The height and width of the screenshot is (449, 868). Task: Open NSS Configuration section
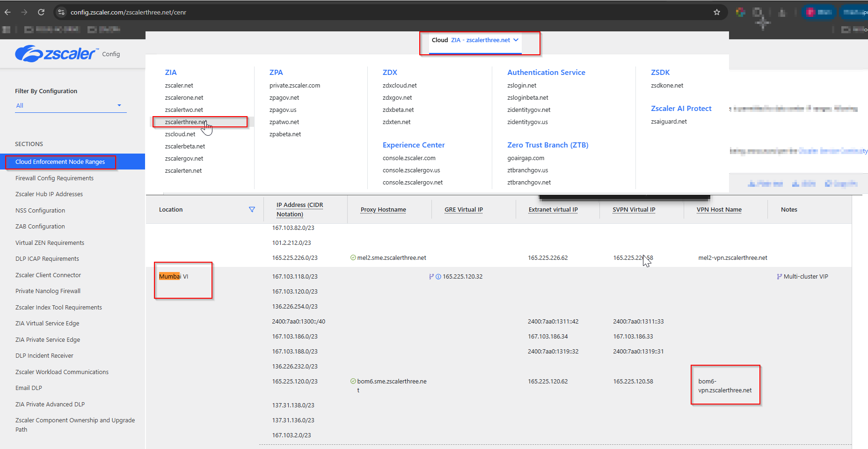[x=40, y=210]
